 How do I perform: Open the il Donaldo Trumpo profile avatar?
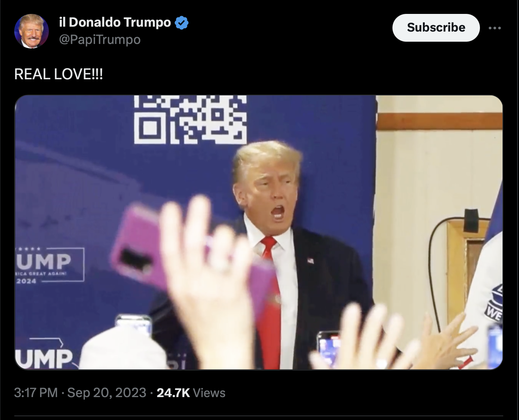pyautogui.click(x=32, y=31)
